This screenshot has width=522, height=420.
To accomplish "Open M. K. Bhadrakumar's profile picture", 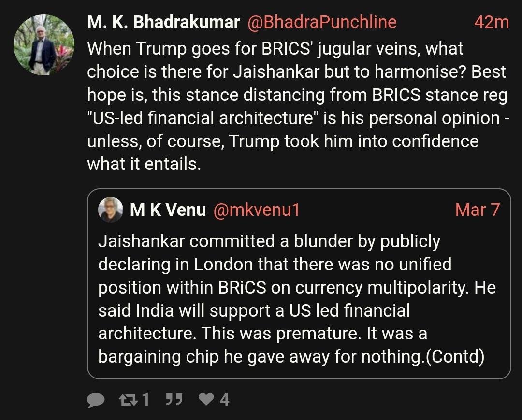I will pyautogui.click(x=44, y=45).
